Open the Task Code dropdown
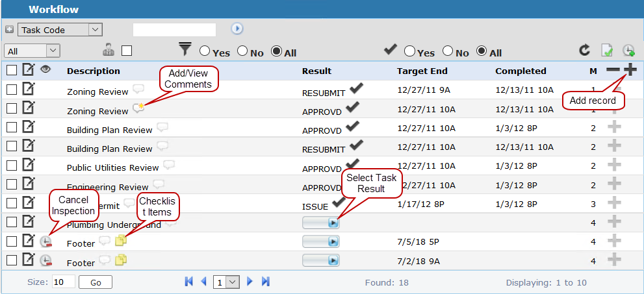 click(x=60, y=30)
